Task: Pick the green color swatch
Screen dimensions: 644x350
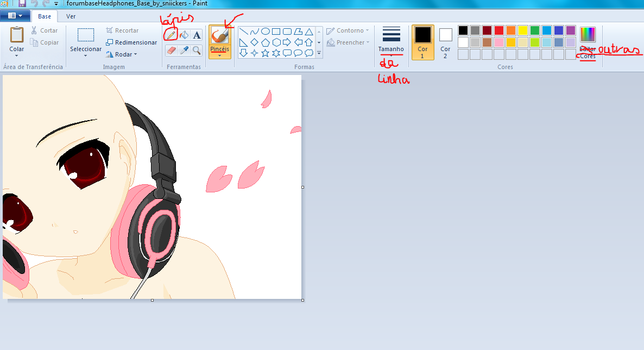Action: coord(535,30)
